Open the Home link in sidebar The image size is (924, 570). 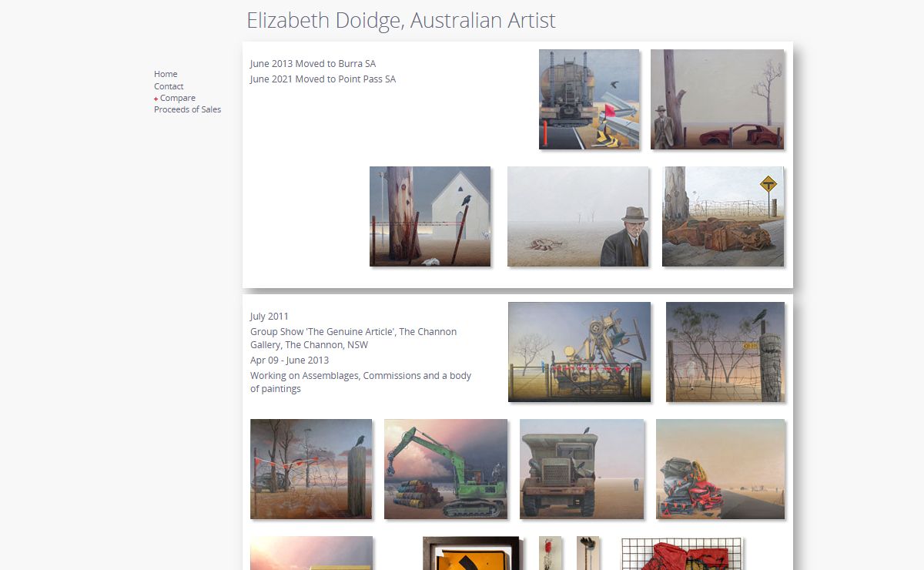pos(166,74)
